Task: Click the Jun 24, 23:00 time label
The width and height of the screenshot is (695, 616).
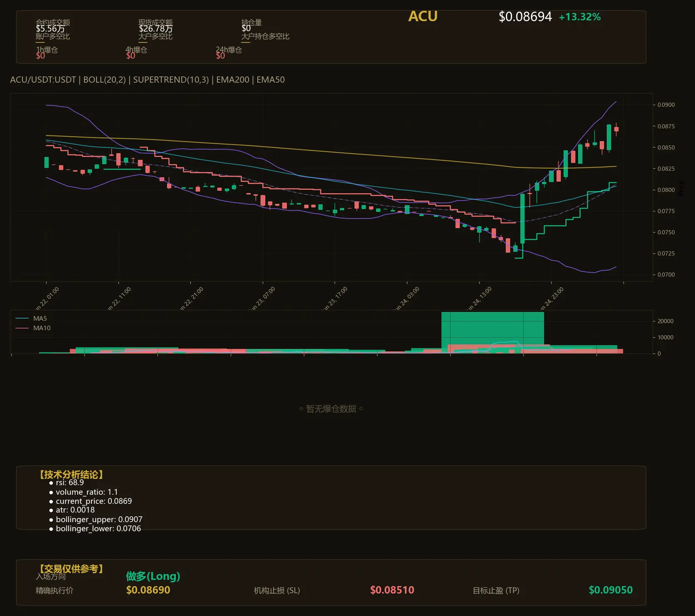Action: pos(552,299)
